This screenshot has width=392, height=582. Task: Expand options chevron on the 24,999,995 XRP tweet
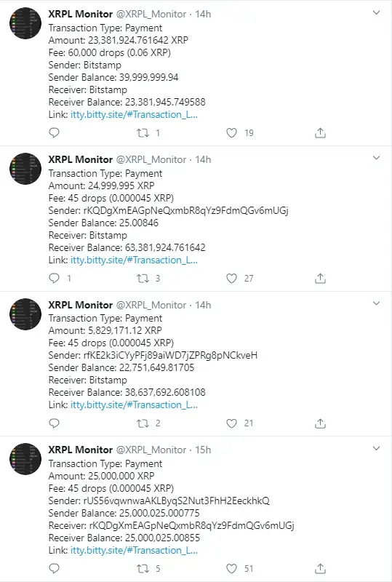[377, 158]
